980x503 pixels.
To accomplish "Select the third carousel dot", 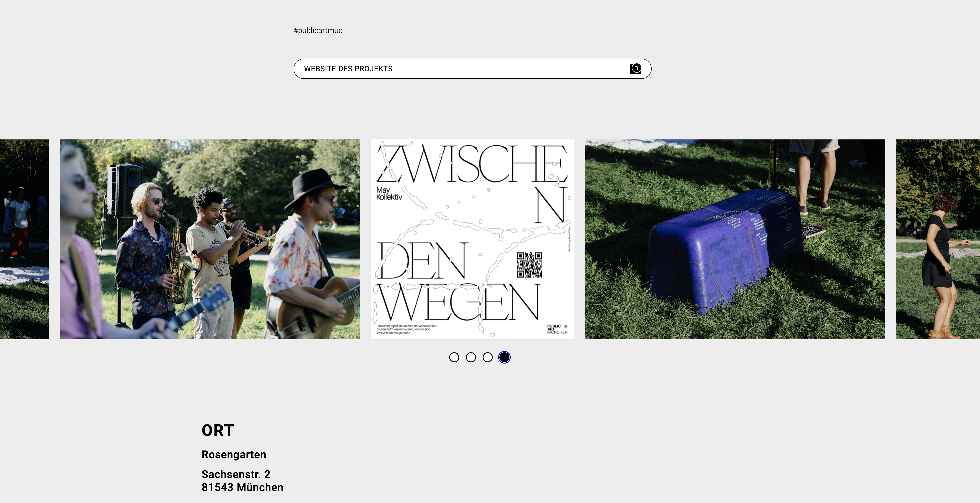I will (487, 357).
